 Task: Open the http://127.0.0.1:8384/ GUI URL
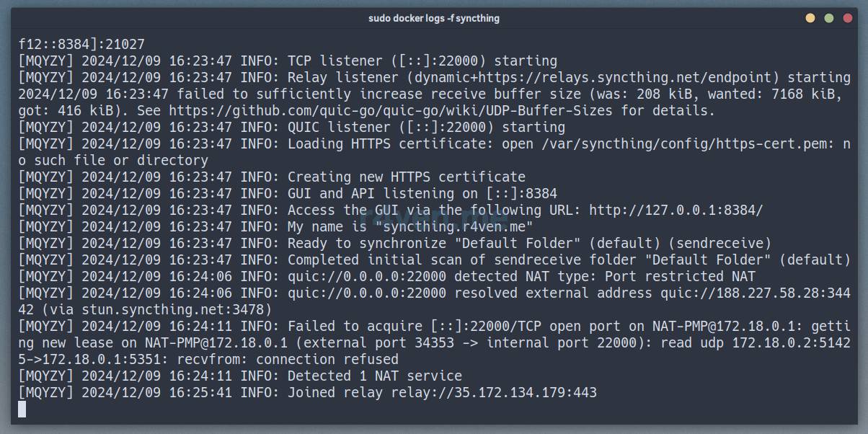(676, 210)
